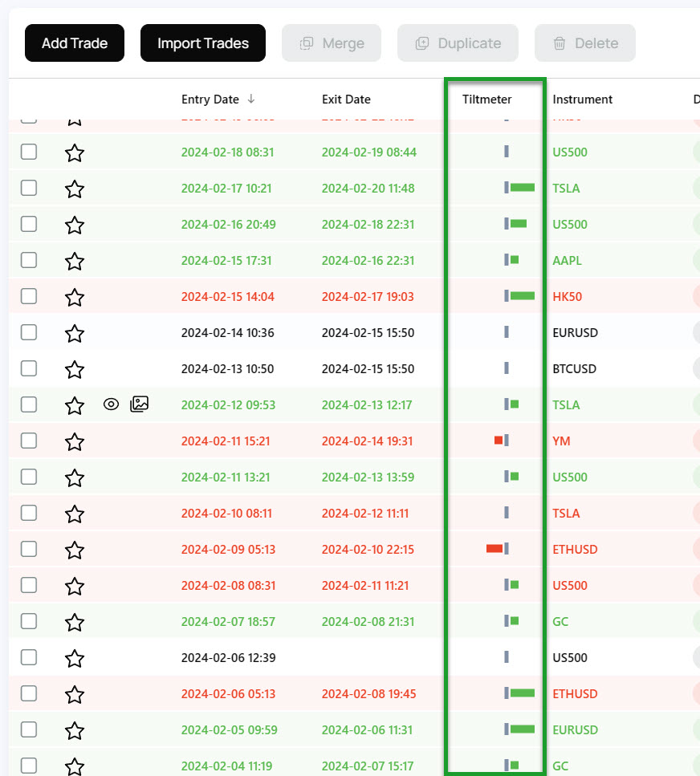This screenshot has width=700, height=776.
Task: Click the Tiltmeter column header
Action: [x=486, y=100]
